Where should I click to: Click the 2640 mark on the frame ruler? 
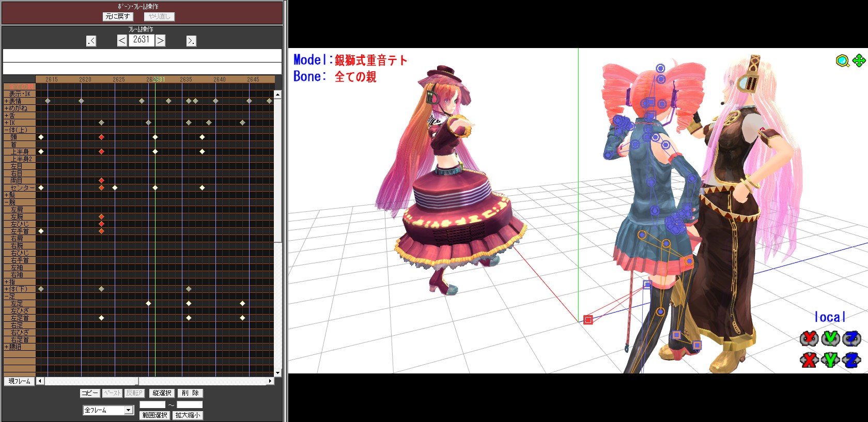click(220, 80)
